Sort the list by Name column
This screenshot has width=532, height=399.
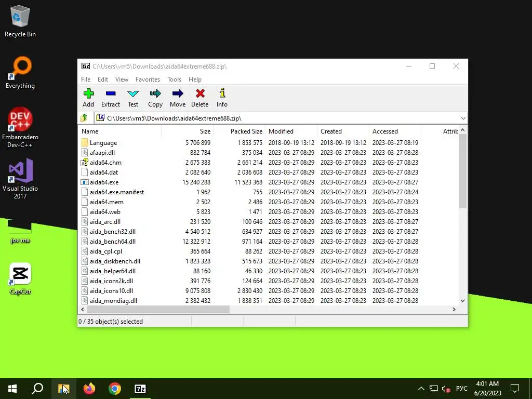coord(120,131)
